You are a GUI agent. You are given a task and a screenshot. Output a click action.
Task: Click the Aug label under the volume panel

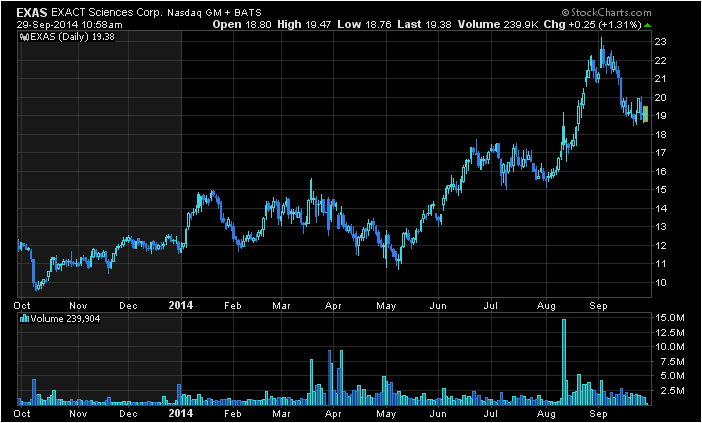[546, 414]
